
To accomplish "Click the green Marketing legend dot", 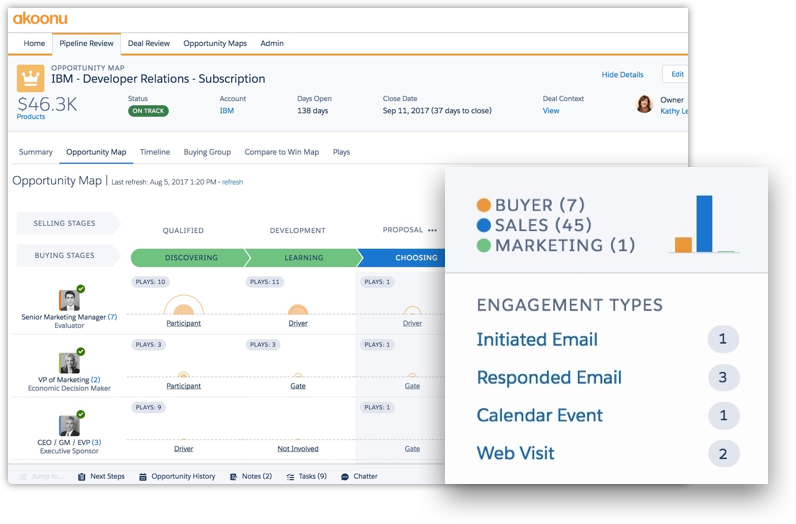I will tap(484, 246).
